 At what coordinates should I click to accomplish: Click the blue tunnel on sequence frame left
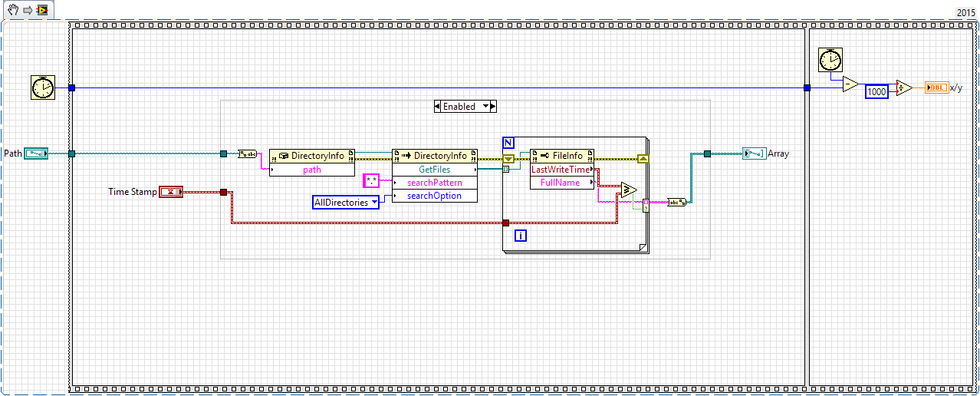coord(71,87)
